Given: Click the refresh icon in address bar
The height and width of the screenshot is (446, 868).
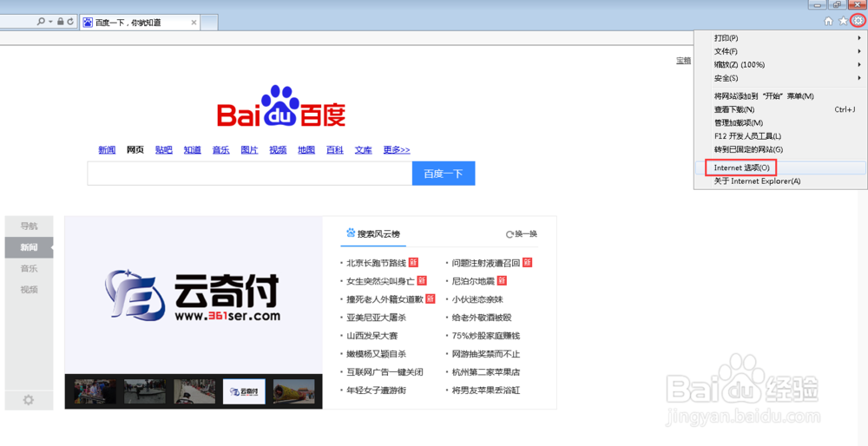Looking at the screenshot, I should point(69,22).
